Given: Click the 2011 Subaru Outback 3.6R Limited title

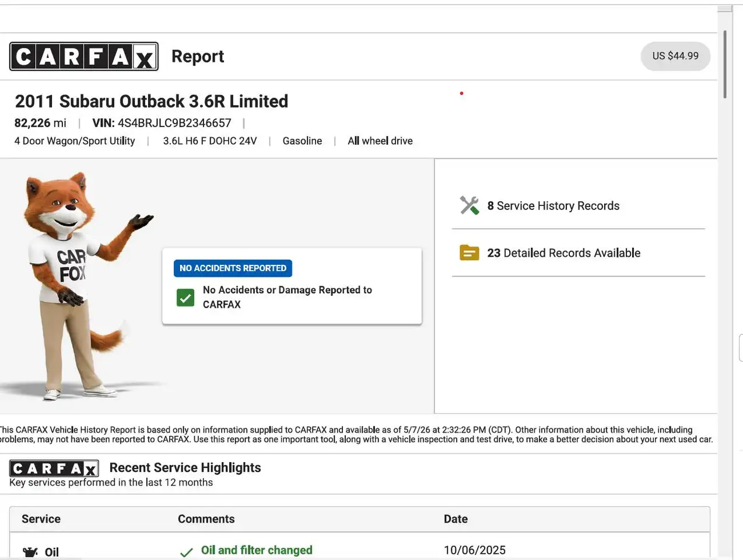Looking at the screenshot, I should [151, 101].
